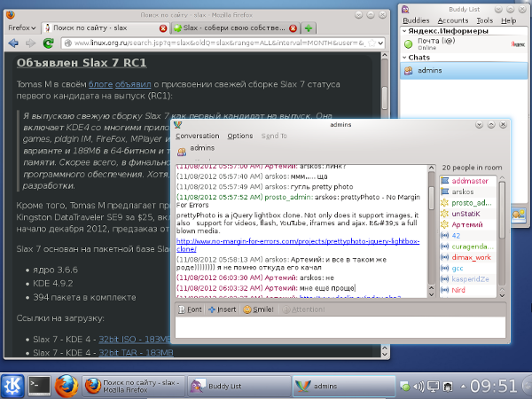532x399 pixels.
Task: Select 'Почта' buddy entry
Action: (x=464, y=43)
